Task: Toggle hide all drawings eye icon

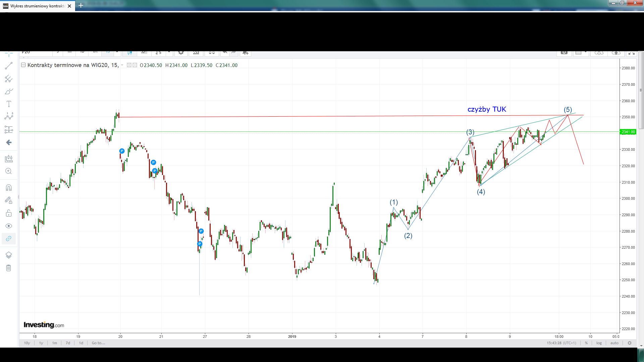Action: click(x=9, y=226)
